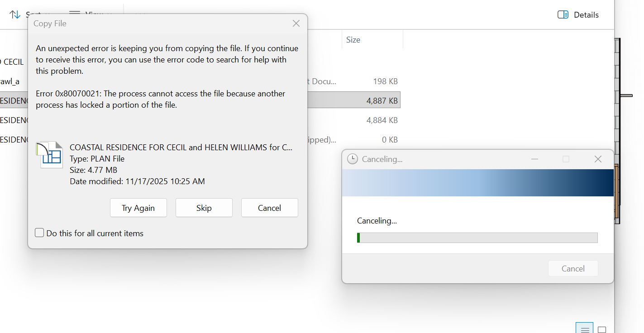644x333 pixels.
Task: Click the clock icon in Canceling window
Action: click(x=353, y=159)
